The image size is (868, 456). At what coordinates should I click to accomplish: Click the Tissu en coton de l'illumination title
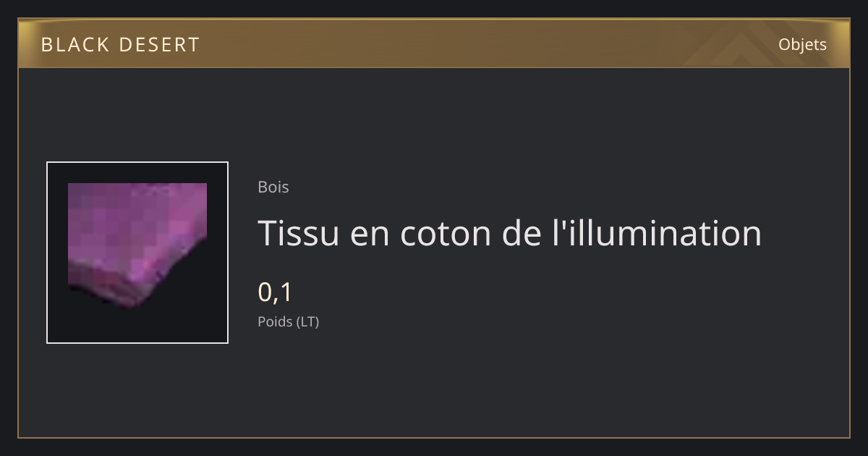pyautogui.click(x=510, y=233)
